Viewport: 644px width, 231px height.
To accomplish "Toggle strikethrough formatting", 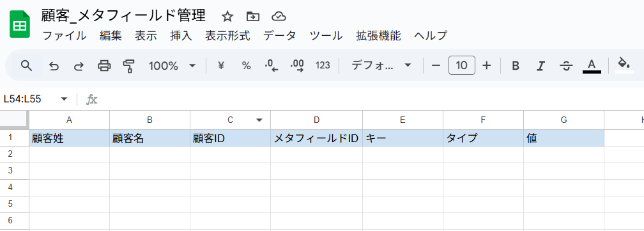I will [x=566, y=66].
